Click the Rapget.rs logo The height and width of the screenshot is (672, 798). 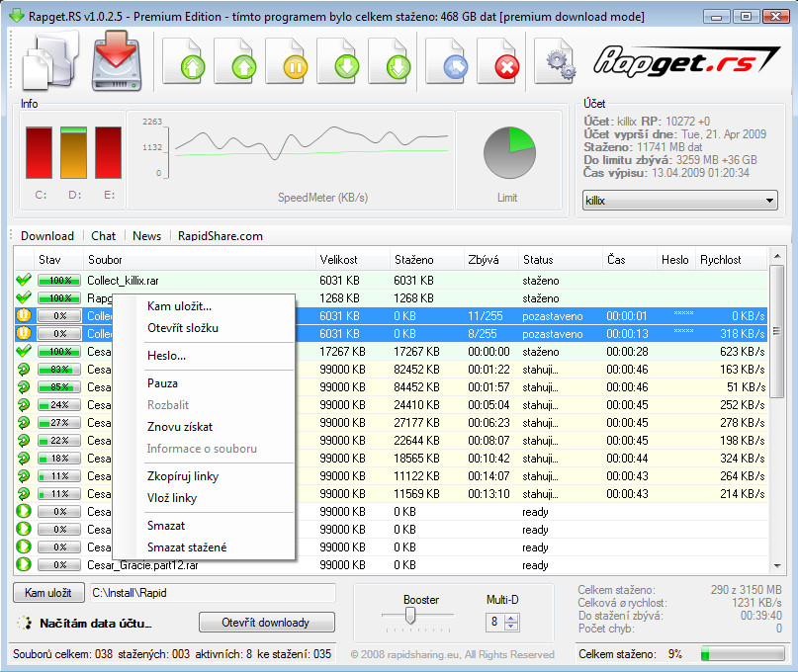[x=686, y=60]
